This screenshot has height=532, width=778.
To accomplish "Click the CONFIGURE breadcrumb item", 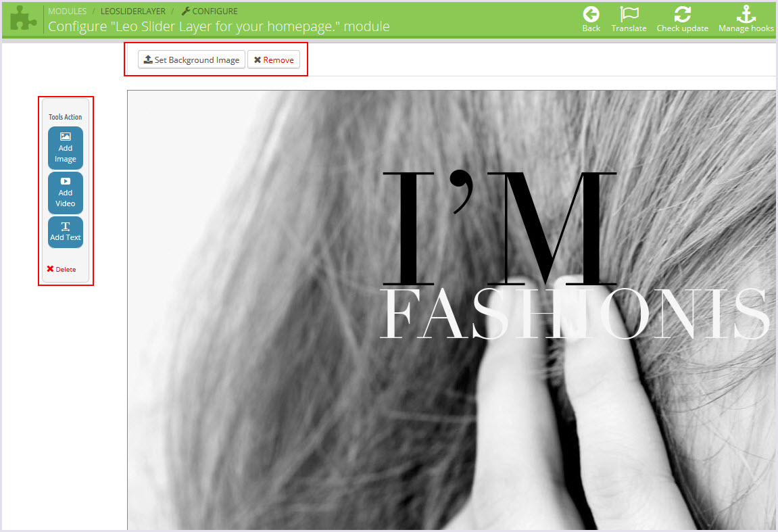I will click(x=210, y=11).
